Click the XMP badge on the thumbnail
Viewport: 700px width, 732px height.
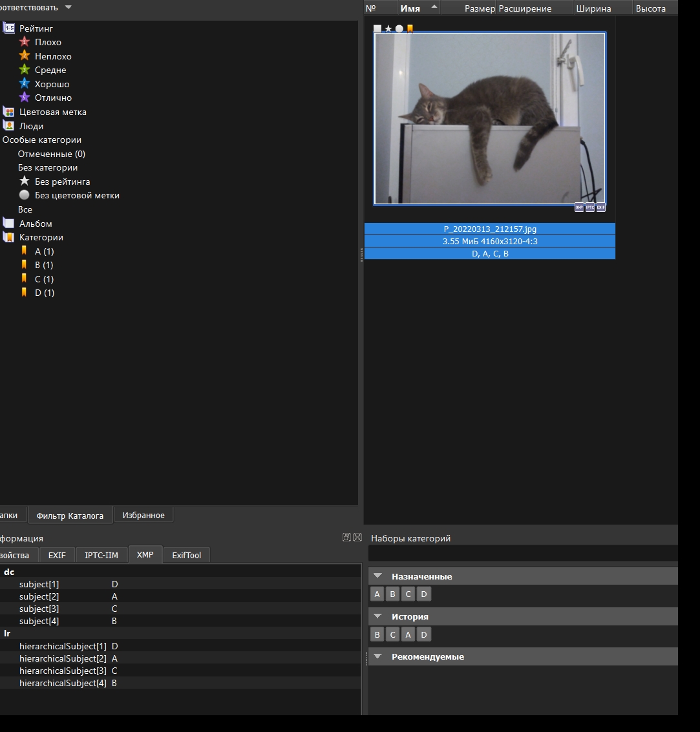click(x=579, y=207)
